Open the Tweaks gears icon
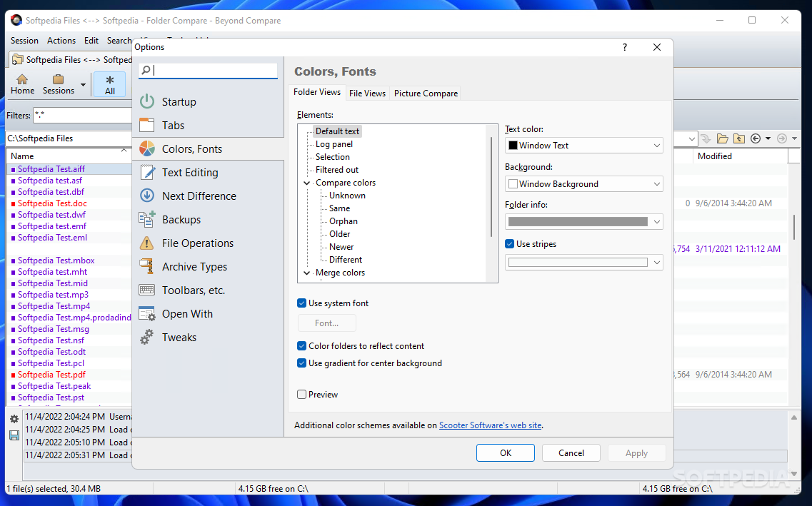 pyautogui.click(x=147, y=338)
